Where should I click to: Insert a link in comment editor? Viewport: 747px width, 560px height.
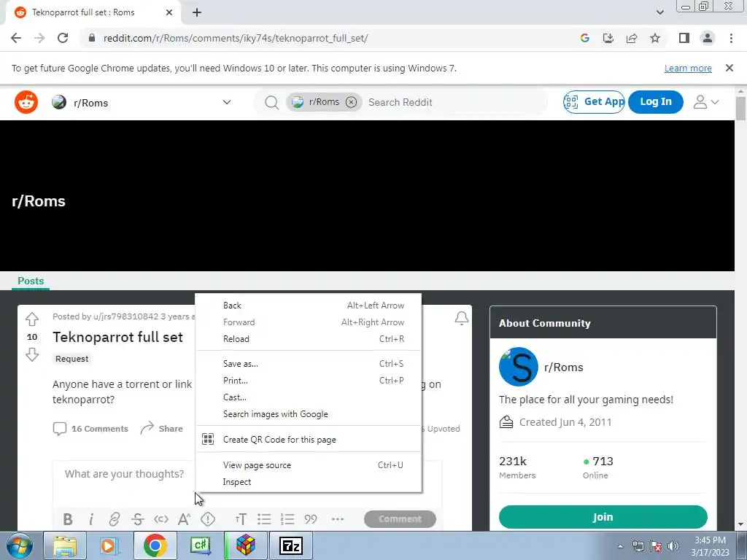[115, 519]
